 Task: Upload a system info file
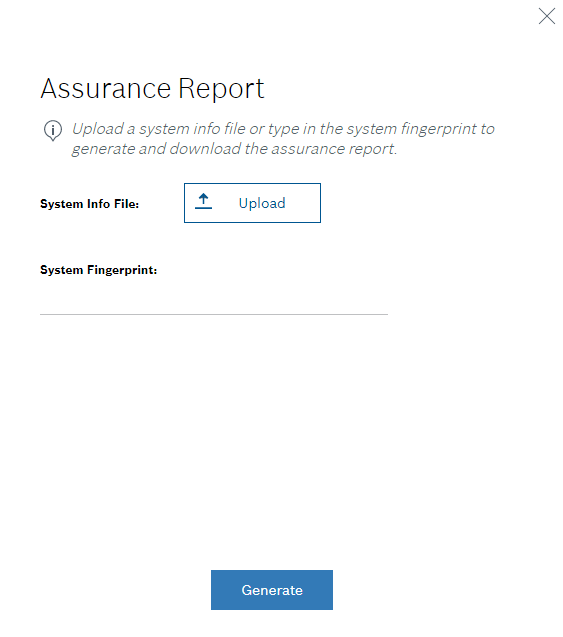[x=252, y=203]
